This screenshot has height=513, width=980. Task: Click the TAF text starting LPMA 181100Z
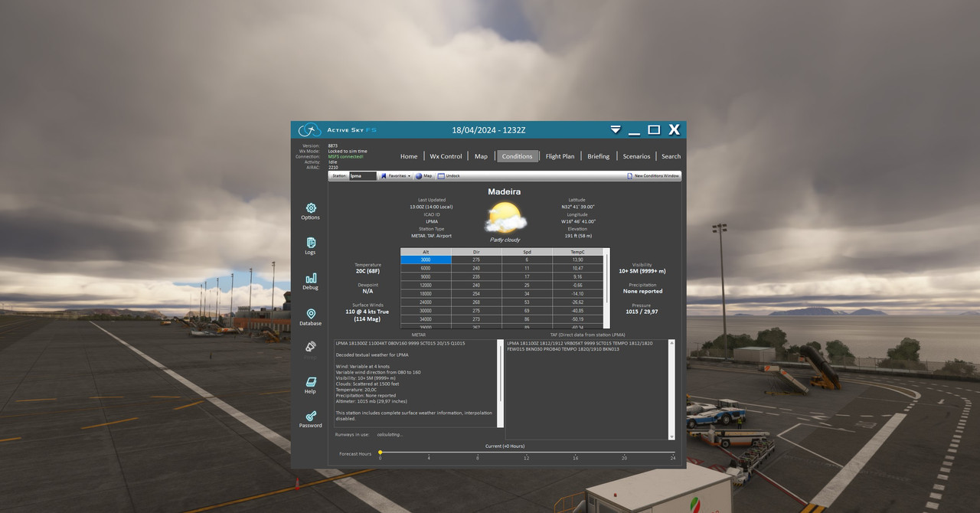[x=580, y=346]
